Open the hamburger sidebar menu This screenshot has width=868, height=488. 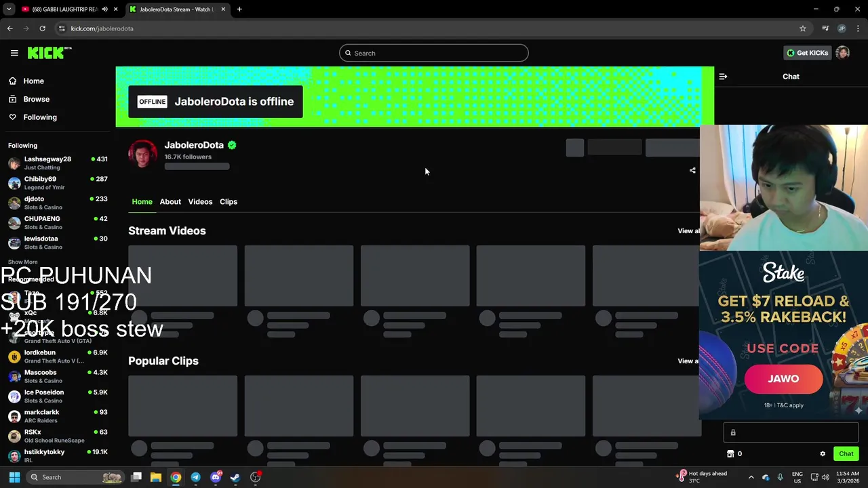(x=14, y=53)
